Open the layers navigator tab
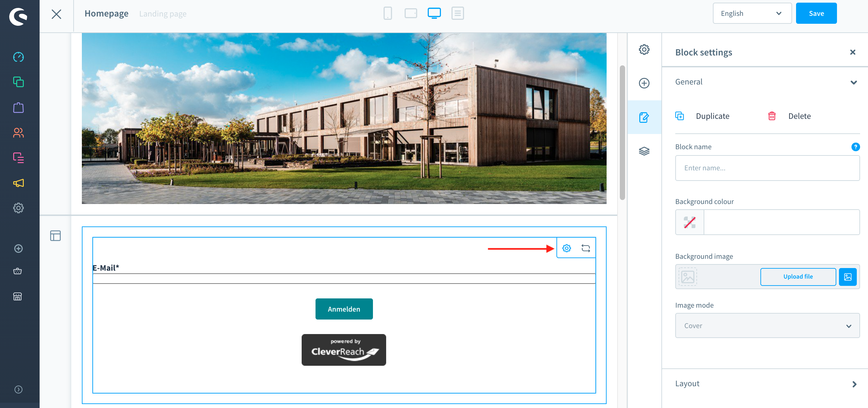The image size is (868, 408). coord(644,151)
